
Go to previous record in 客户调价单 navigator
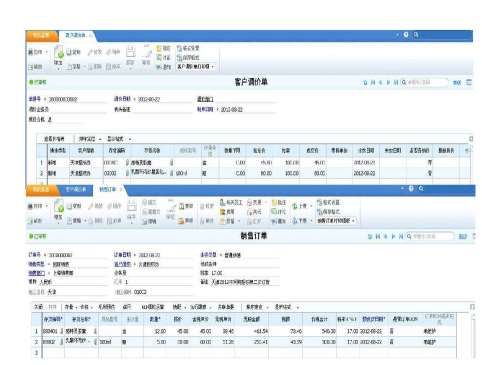point(380,82)
